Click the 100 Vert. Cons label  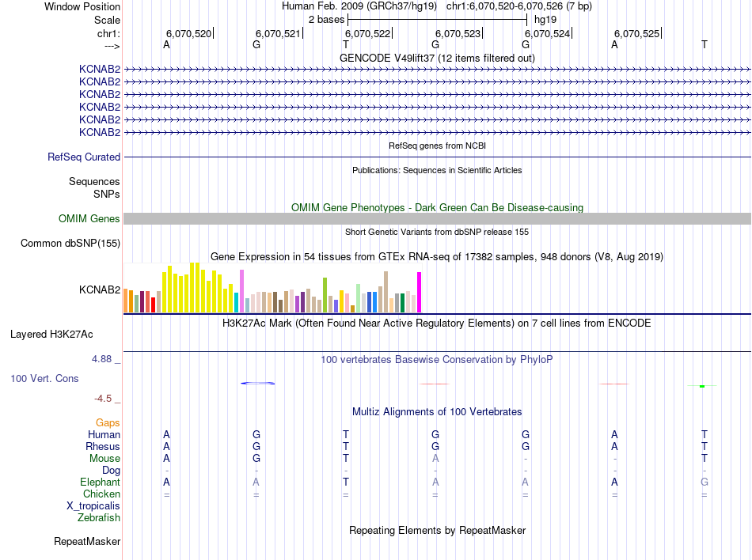coord(44,378)
